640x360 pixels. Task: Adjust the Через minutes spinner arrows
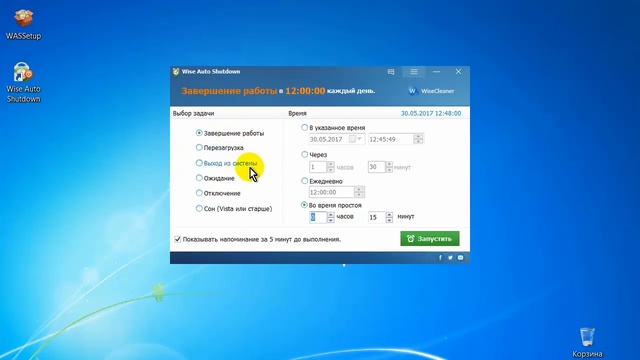[x=389, y=167]
